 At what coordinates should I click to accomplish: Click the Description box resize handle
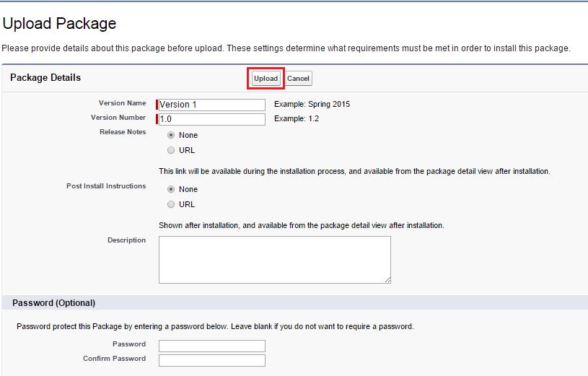pos(387,279)
